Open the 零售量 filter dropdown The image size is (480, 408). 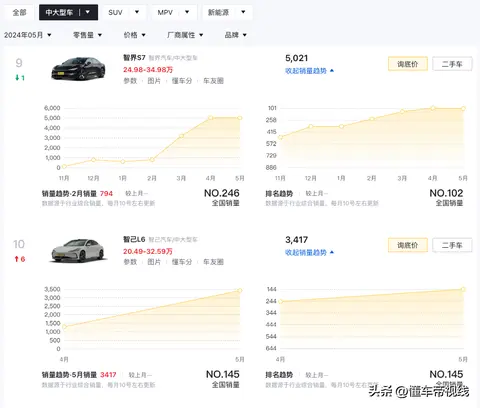pyautogui.click(x=88, y=35)
